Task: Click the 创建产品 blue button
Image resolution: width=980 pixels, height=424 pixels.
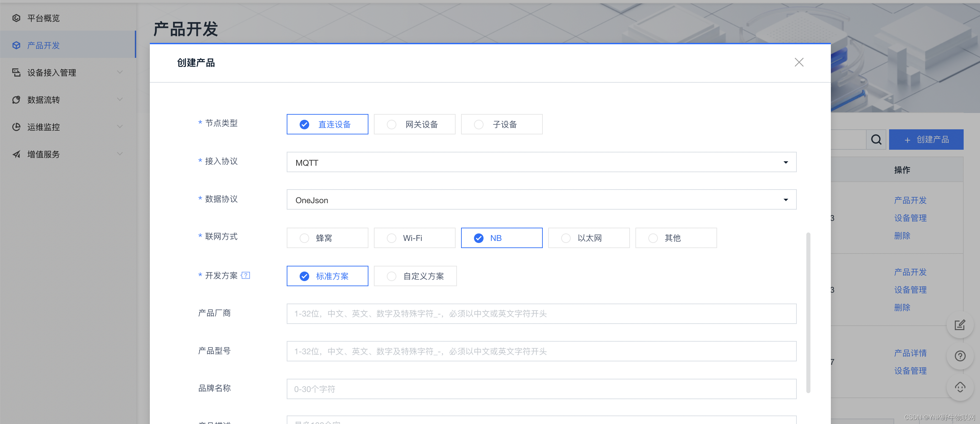Action: (x=926, y=140)
